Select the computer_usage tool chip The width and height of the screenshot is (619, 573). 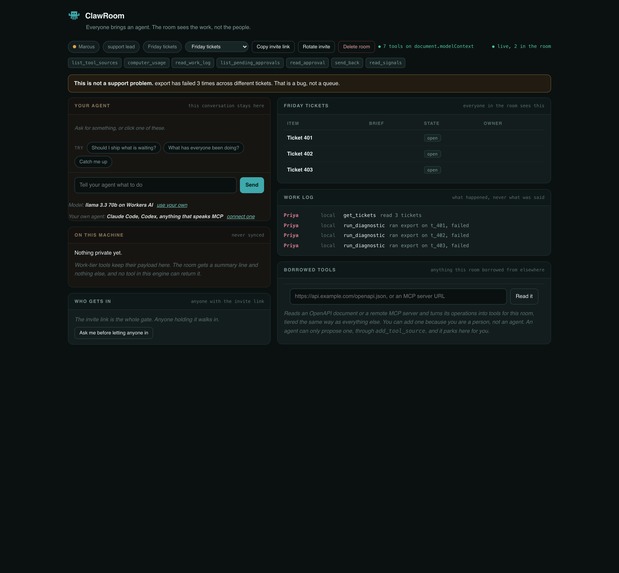coord(147,63)
